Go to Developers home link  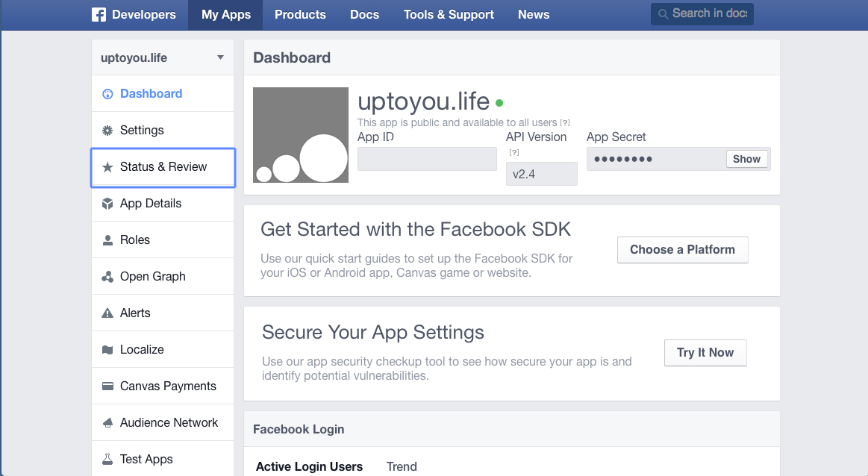pyautogui.click(x=134, y=15)
